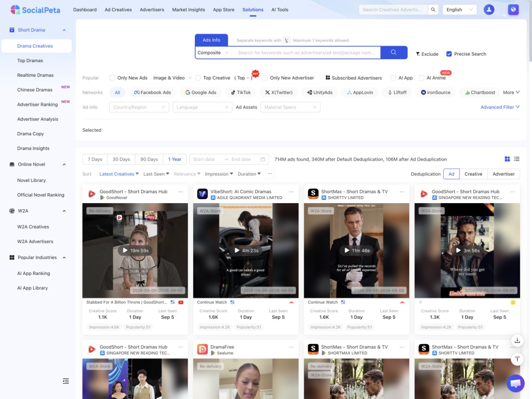532x399 pixels.
Task: Toggle the Top Creative checkbox
Action: pyautogui.click(x=198, y=78)
